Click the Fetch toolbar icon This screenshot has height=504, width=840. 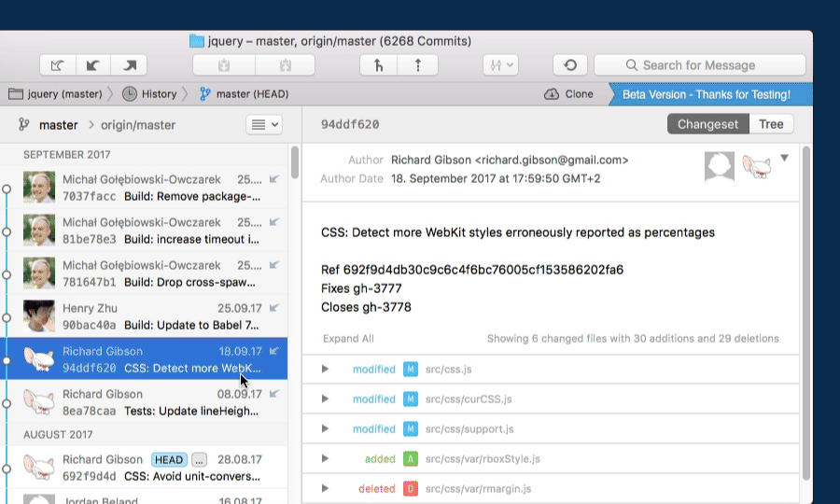click(58, 65)
